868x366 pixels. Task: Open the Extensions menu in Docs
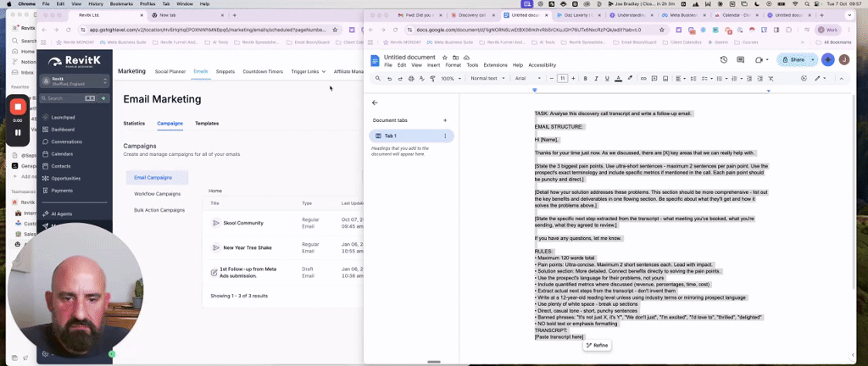[x=495, y=65]
